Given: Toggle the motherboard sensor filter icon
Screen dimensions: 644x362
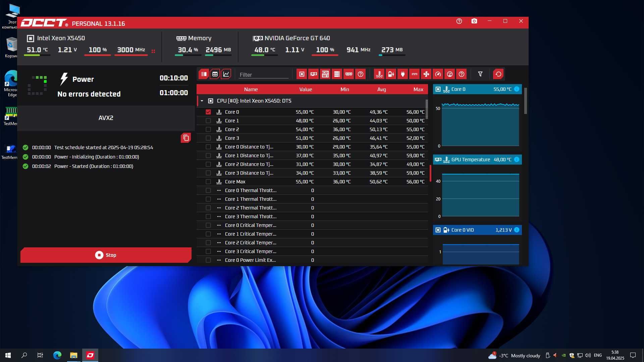Looking at the screenshot, I should [325, 74].
